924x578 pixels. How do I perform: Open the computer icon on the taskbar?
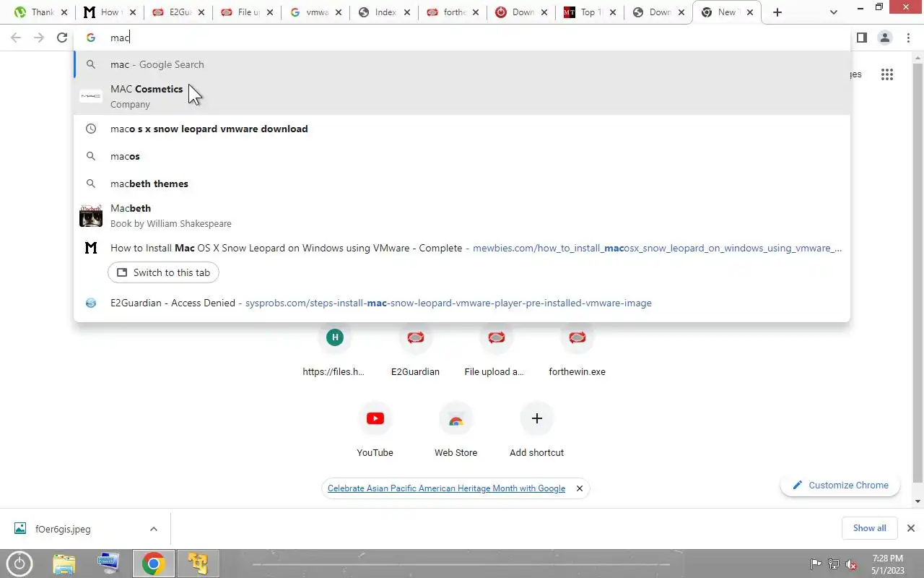click(108, 564)
